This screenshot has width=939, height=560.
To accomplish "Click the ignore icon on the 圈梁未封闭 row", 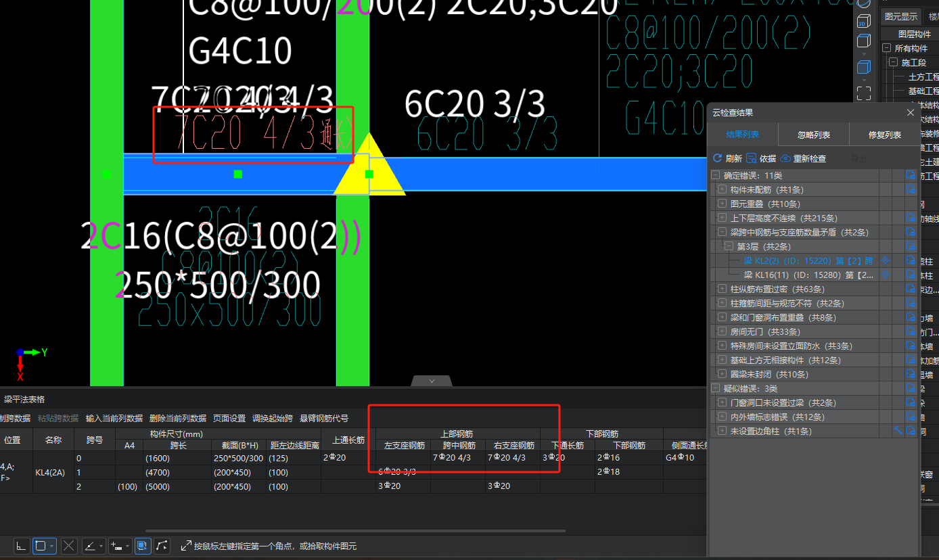I will point(911,374).
